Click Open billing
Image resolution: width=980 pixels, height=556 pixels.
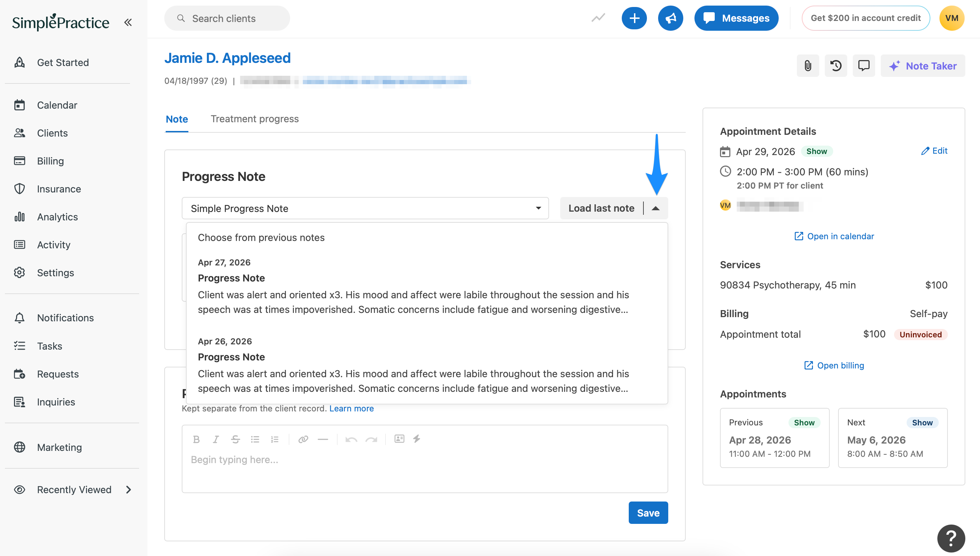(x=834, y=365)
